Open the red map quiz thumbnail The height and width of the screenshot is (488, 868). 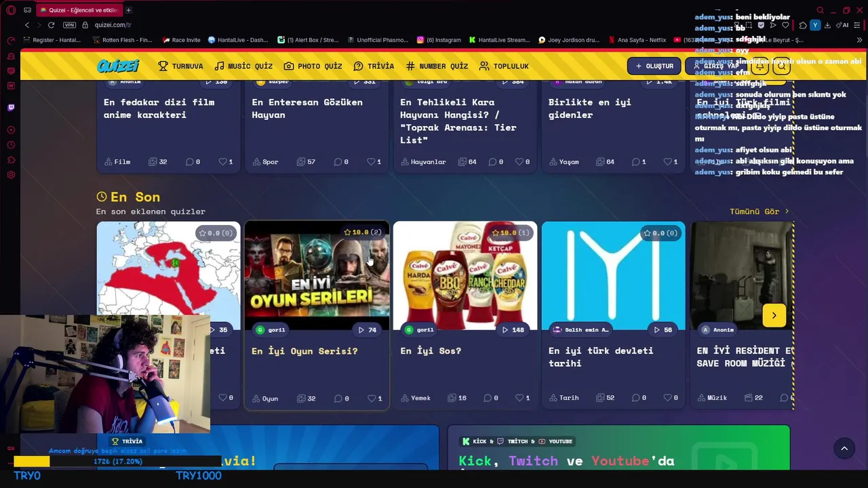pyautogui.click(x=168, y=268)
